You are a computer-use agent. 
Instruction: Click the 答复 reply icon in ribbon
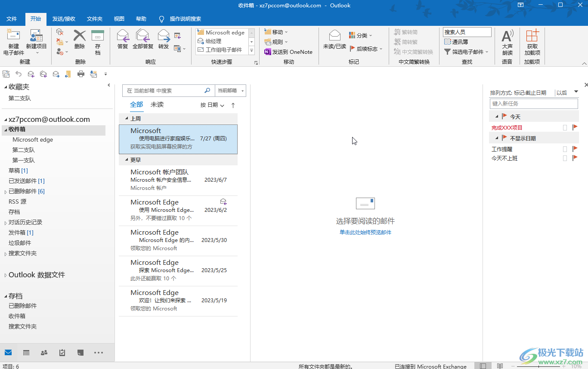123,39
